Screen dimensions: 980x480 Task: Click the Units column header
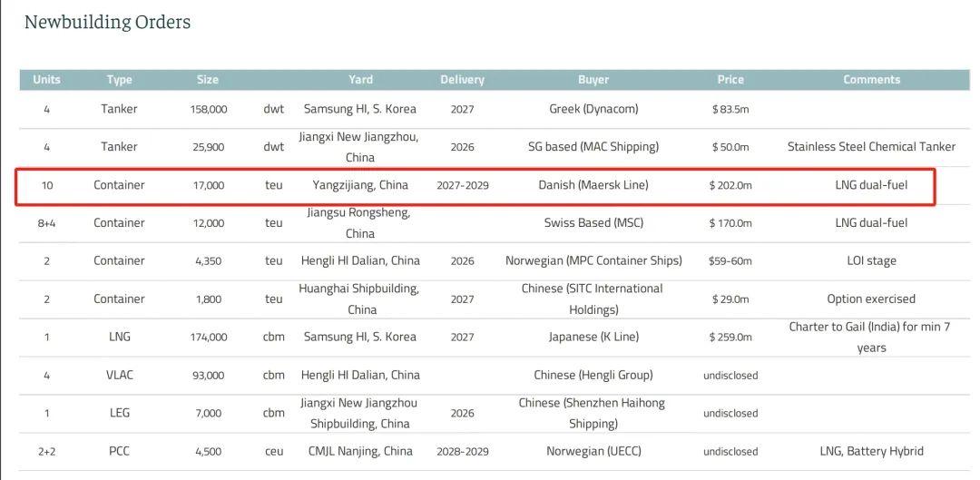coord(46,80)
